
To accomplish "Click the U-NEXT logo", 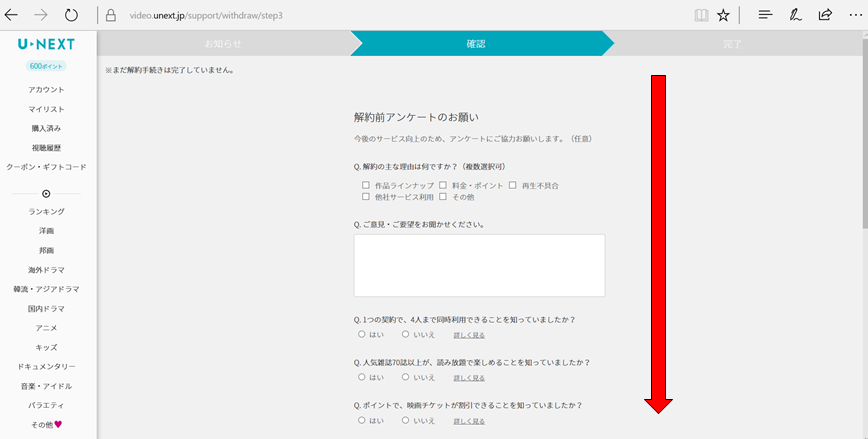I will point(46,44).
